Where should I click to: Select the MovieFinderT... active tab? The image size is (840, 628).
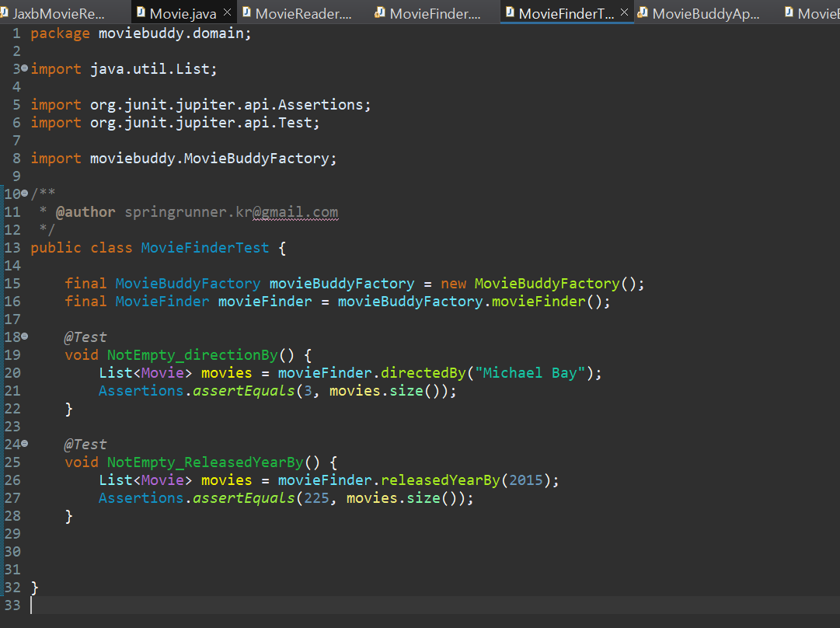point(566,13)
